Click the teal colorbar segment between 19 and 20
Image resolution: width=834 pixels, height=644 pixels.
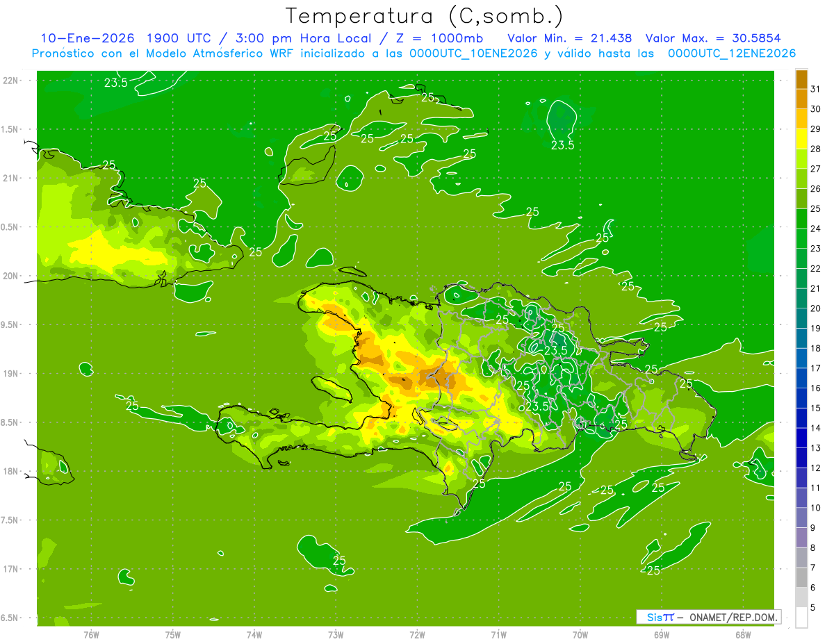801,318
